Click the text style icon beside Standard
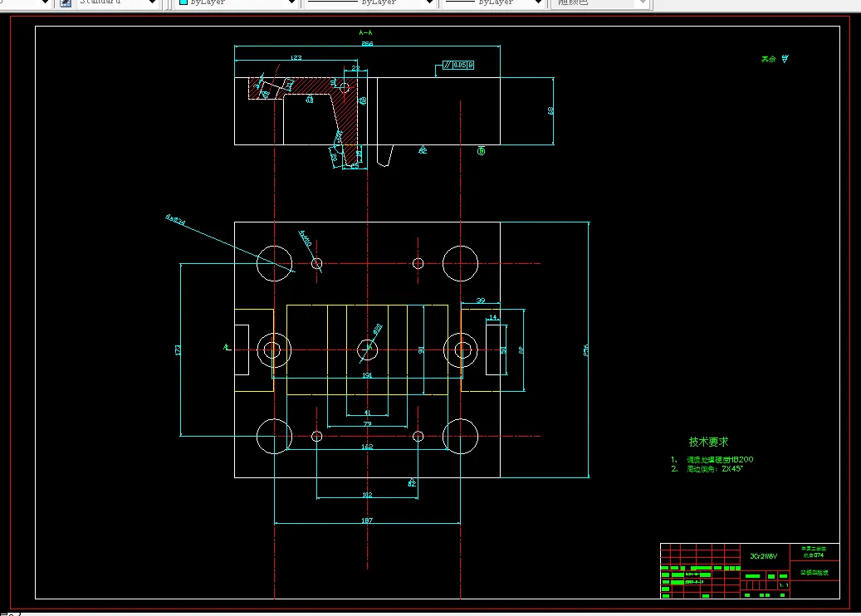 click(x=65, y=2)
